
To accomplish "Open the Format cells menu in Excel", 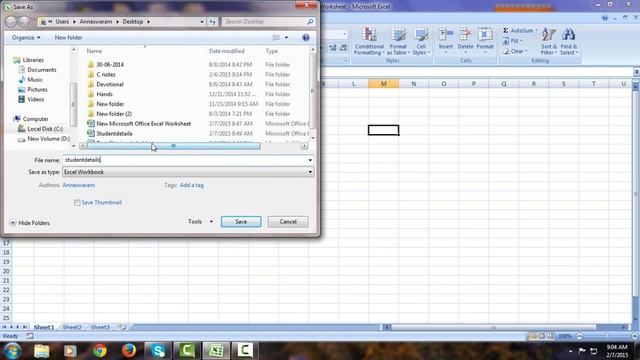I will (485, 40).
